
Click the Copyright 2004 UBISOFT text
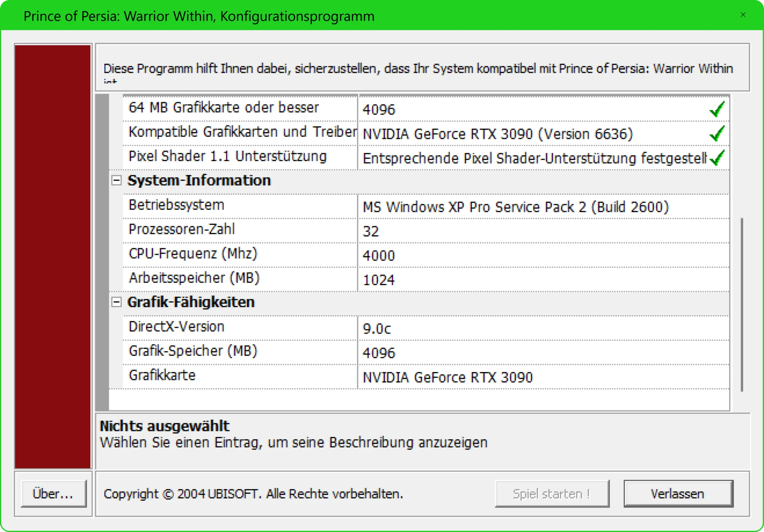click(x=253, y=494)
